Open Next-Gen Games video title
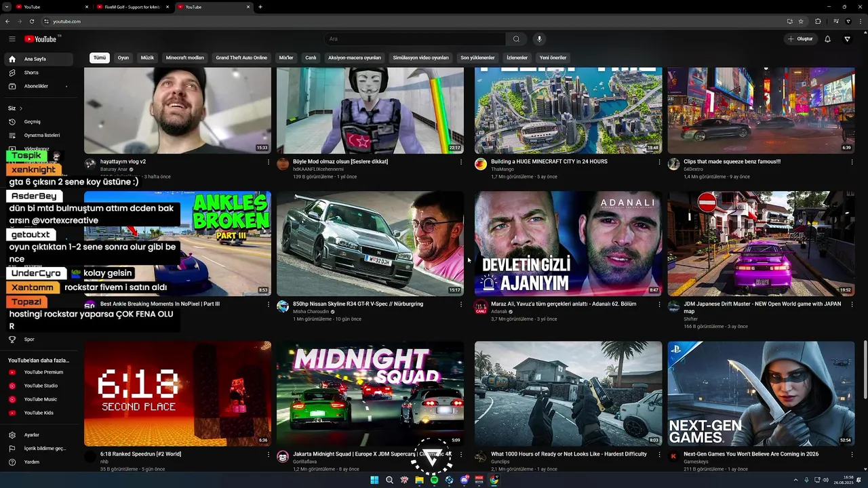Screen dimensions: 868x488 pyautogui.click(x=751, y=454)
